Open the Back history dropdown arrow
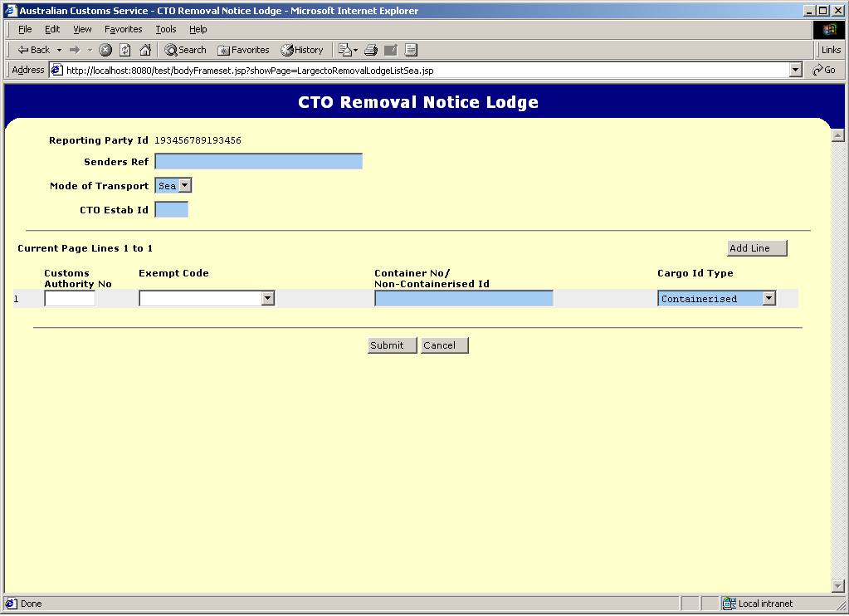 tap(59, 50)
